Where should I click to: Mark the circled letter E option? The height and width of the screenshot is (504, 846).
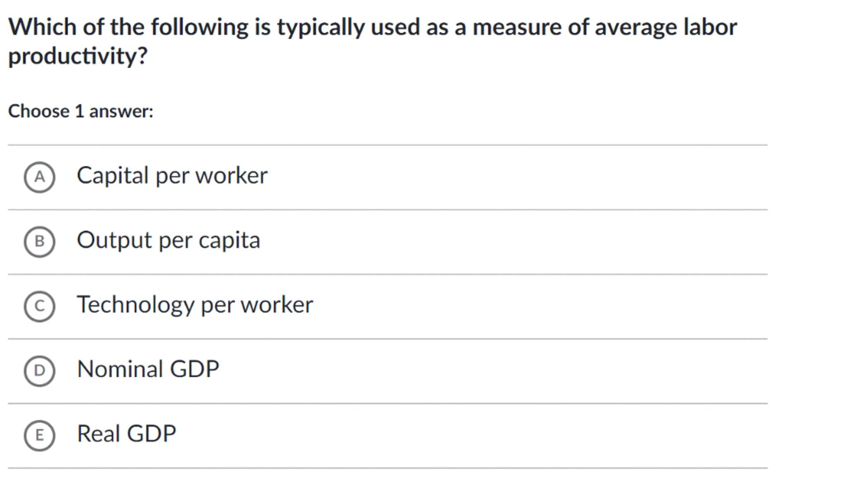click(x=39, y=435)
